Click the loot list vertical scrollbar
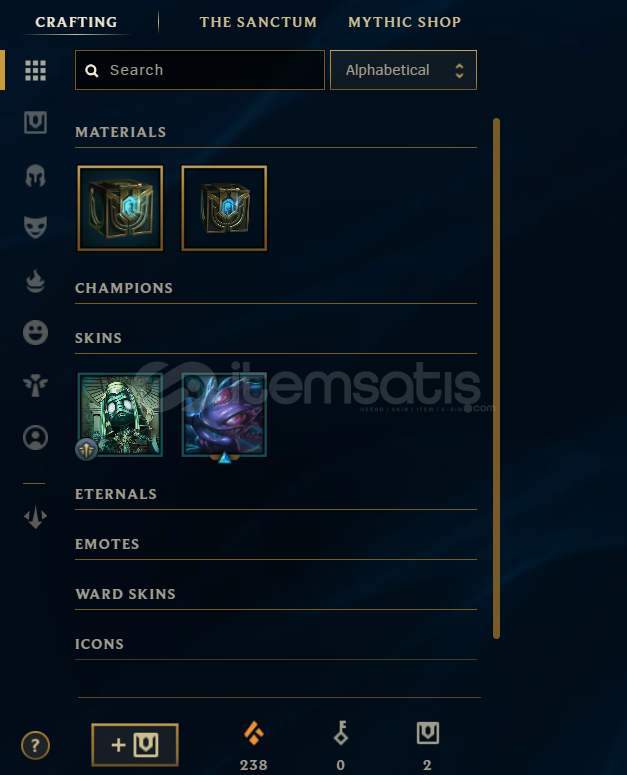 coord(497,379)
